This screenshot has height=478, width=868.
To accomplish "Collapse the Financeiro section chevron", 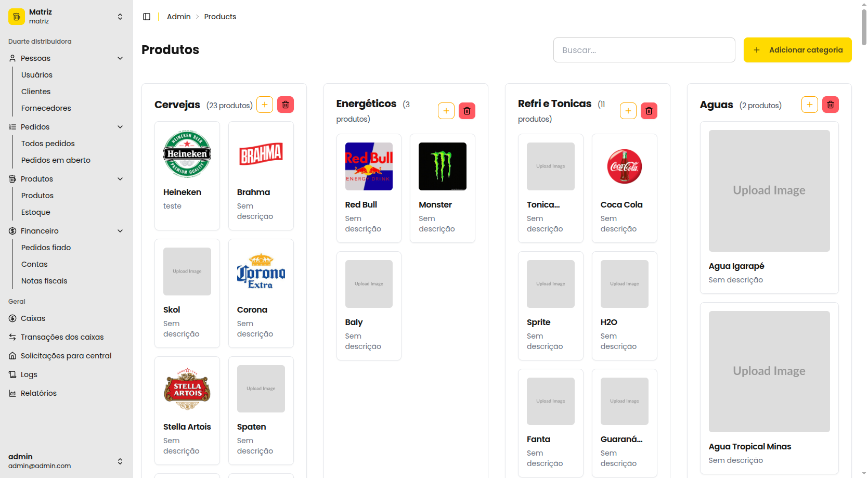I will click(120, 231).
